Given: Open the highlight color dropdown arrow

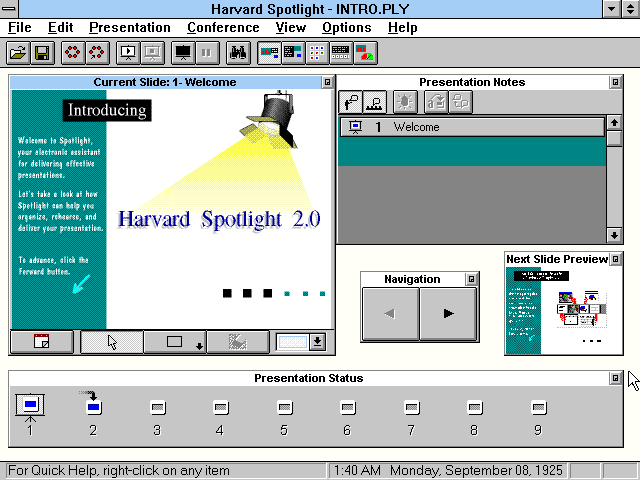Looking at the screenshot, I should coord(318,342).
